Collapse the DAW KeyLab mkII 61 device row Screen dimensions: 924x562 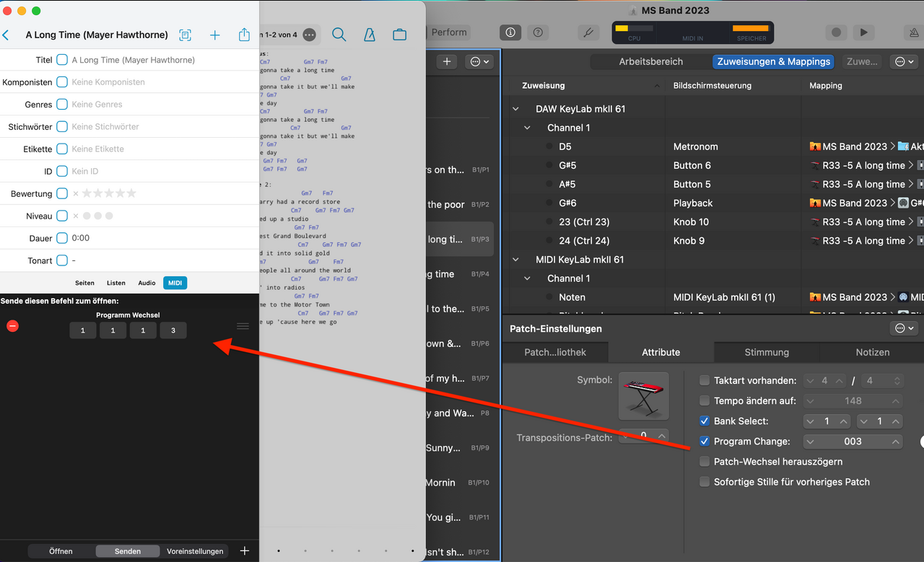coord(515,109)
